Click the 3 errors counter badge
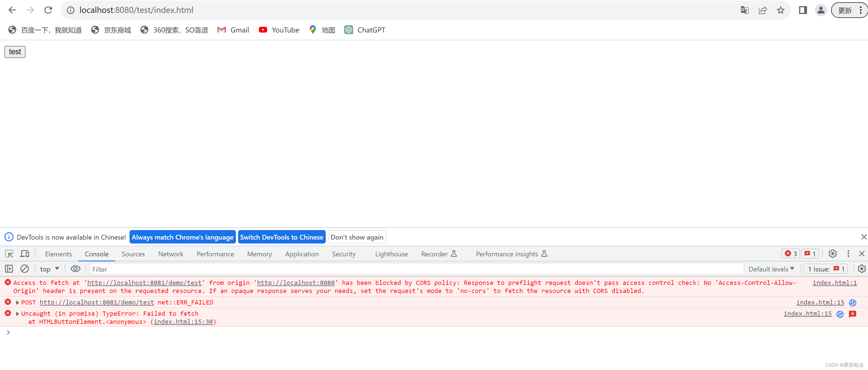This screenshot has width=868, height=370. [790, 254]
